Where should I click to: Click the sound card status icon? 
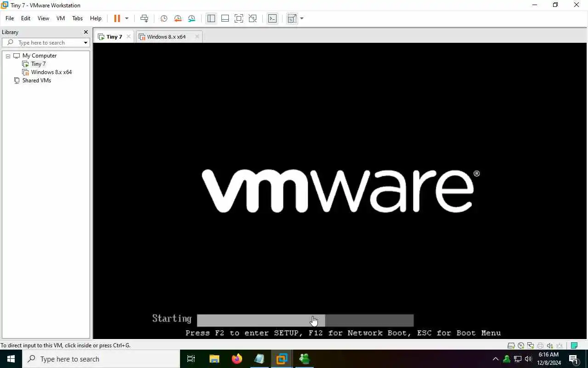point(550,345)
